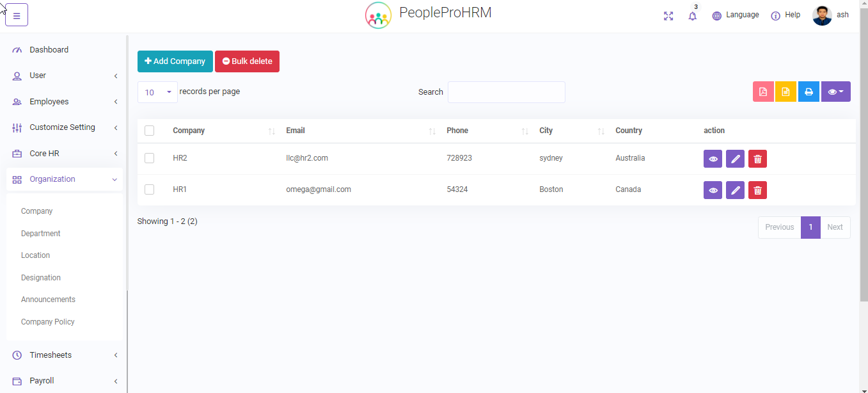Click the hamburger menu toggle icon
Viewport: 868px width, 393px height.
(17, 16)
